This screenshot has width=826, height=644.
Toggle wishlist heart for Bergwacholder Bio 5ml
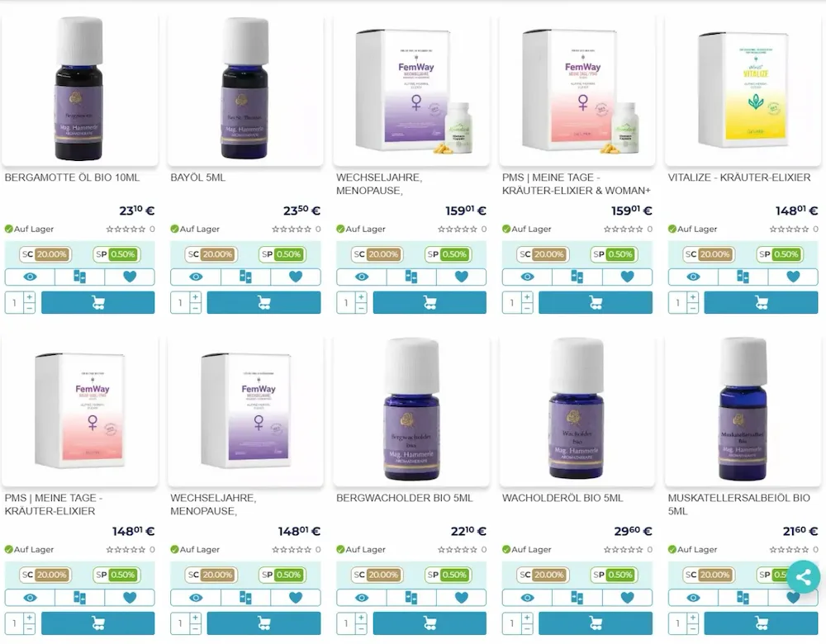[461, 598]
